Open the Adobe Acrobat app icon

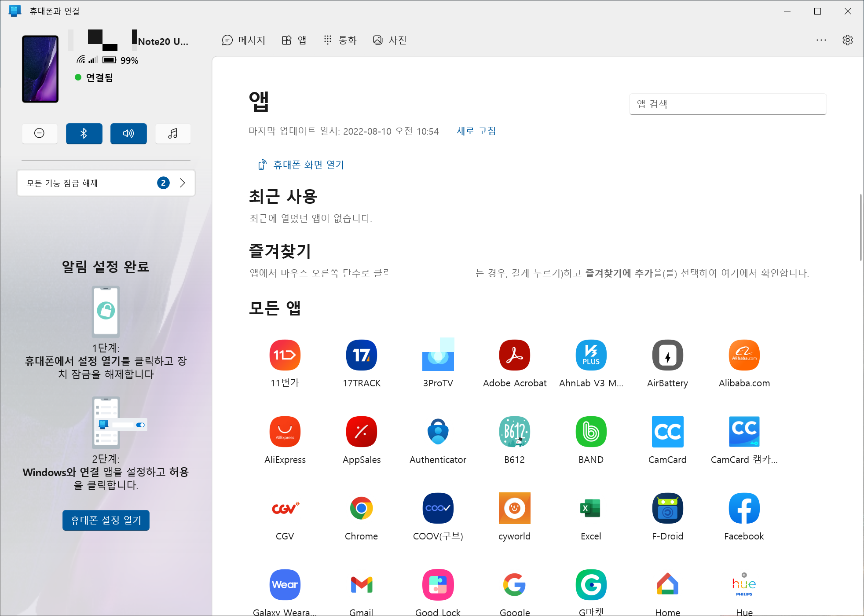pos(514,355)
